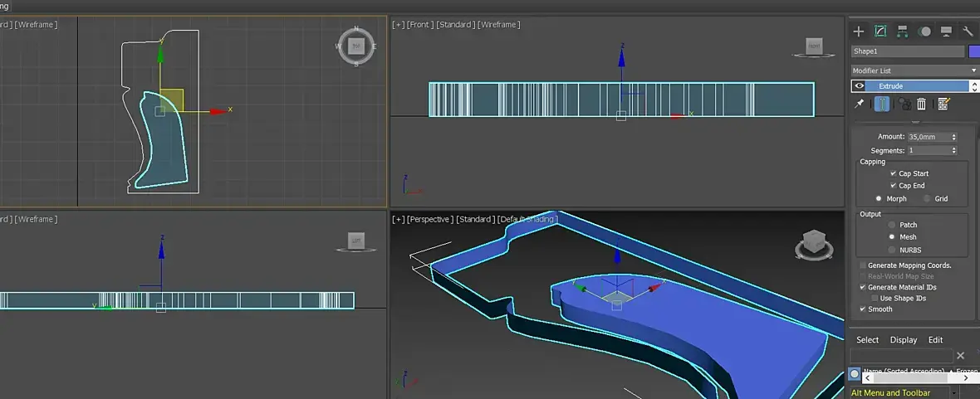Open Configure Modifier Sets icon
This screenshot has height=399, width=980.
click(943, 104)
